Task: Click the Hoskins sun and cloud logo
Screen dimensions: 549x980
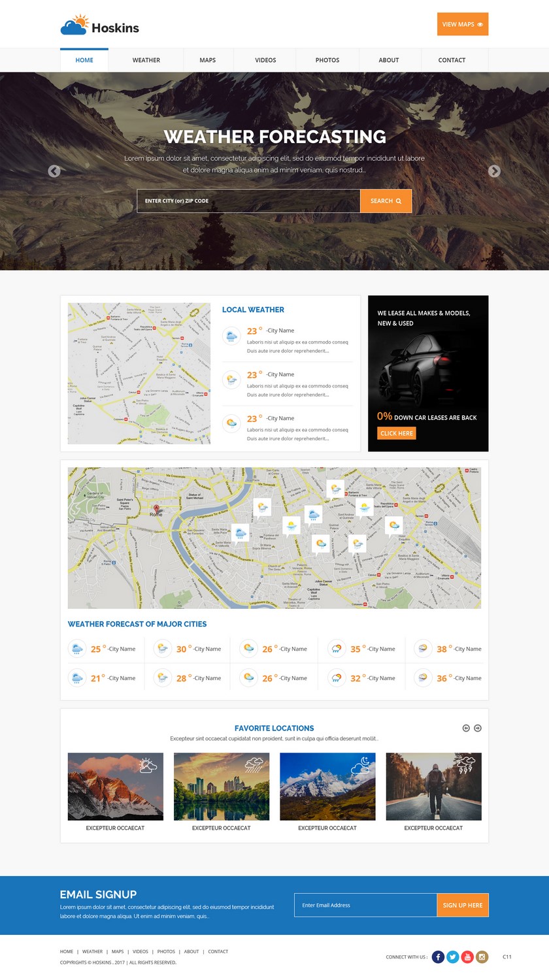Action: [x=76, y=24]
